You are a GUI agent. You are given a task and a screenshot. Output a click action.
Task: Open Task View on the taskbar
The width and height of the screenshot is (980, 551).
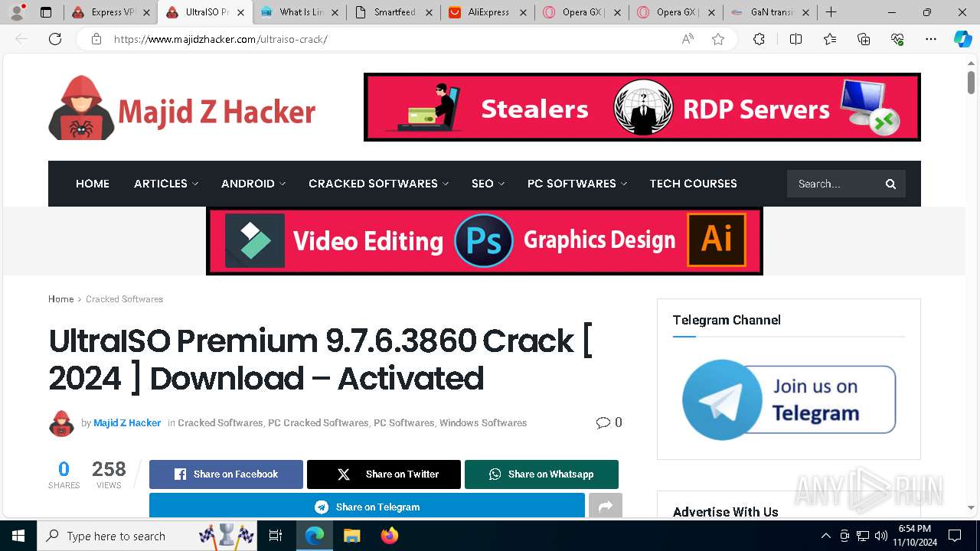(276, 536)
